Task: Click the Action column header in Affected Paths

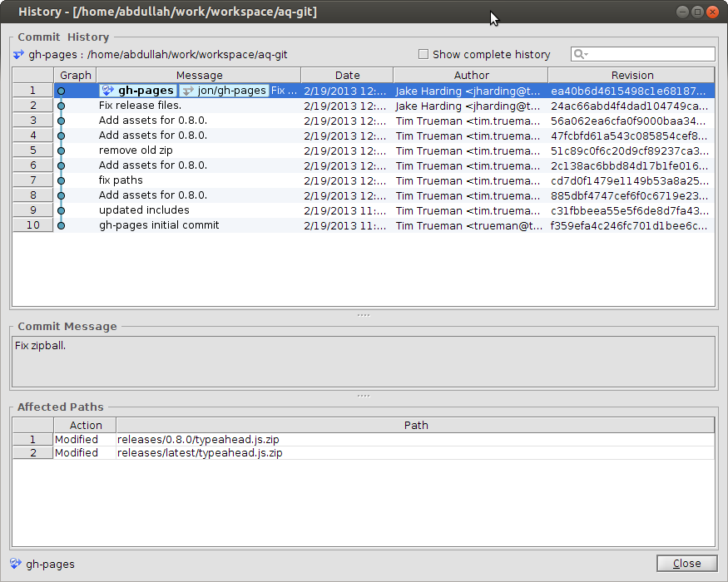Action: click(86, 425)
